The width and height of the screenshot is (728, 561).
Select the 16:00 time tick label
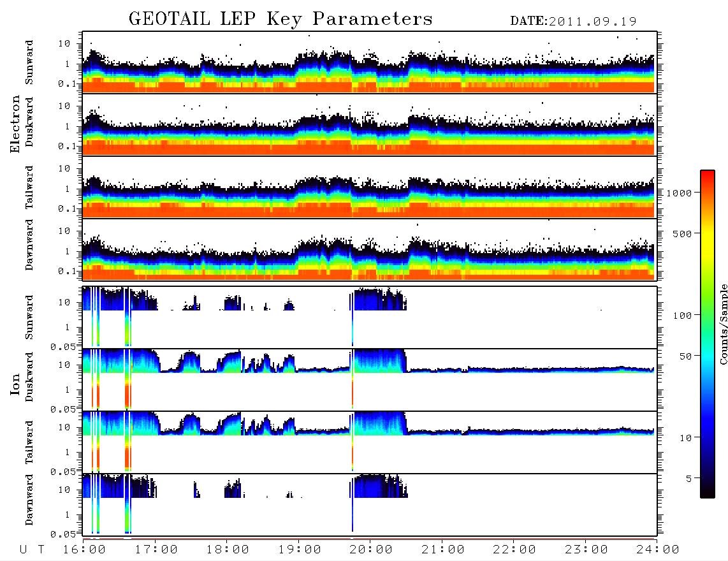coord(84,550)
